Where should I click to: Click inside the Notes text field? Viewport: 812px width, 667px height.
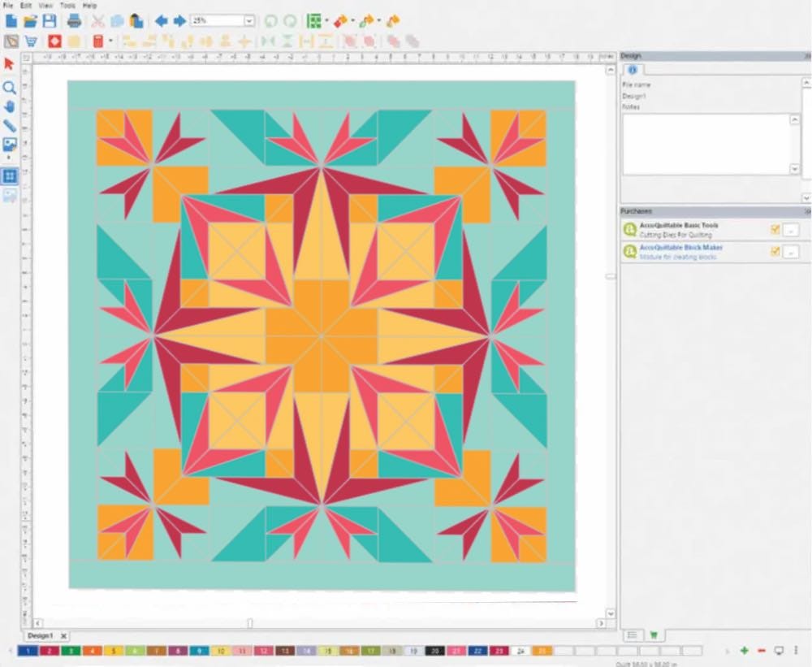click(705, 143)
